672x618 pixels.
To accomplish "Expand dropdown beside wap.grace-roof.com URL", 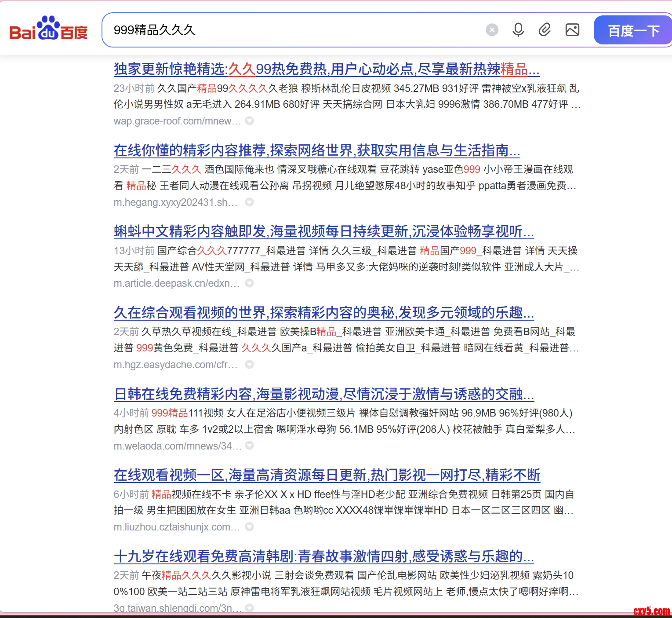I will [x=249, y=121].
